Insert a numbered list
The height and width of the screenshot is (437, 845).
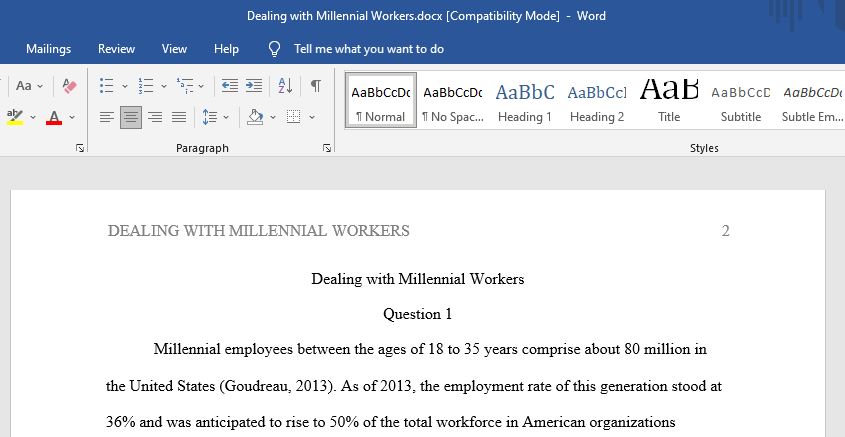146,86
